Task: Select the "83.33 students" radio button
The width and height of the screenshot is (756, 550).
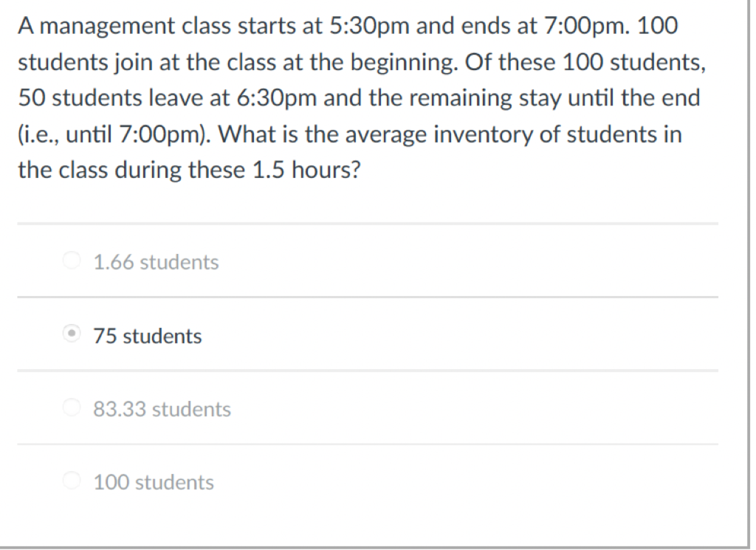Action: pyautogui.click(x=72, y=407)
